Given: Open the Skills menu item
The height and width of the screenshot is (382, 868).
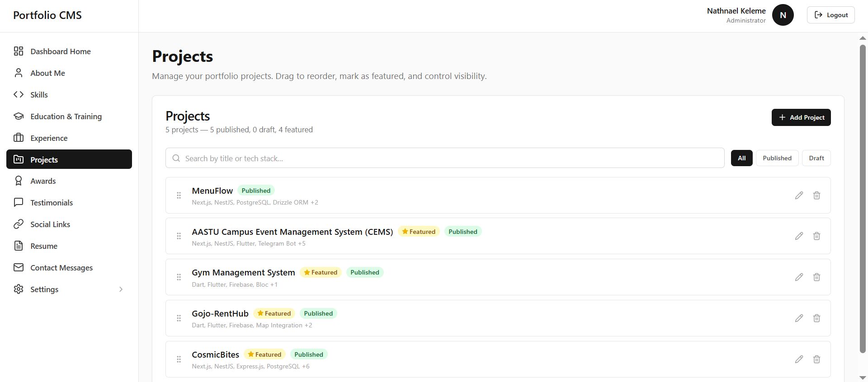Looking at the screenshot, I should 69,94.
